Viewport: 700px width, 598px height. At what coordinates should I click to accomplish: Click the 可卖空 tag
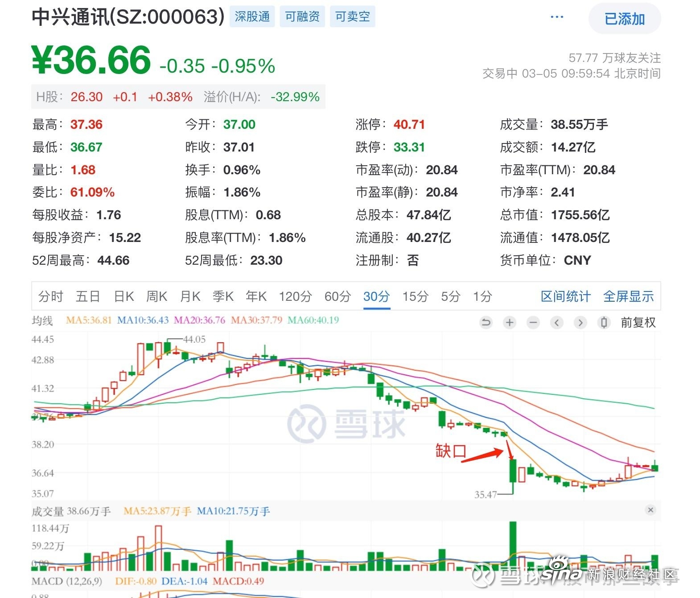[352, 17]
